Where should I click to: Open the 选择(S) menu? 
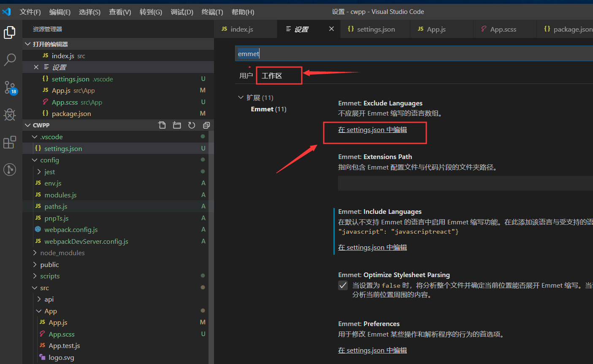(x=90, y=12)
